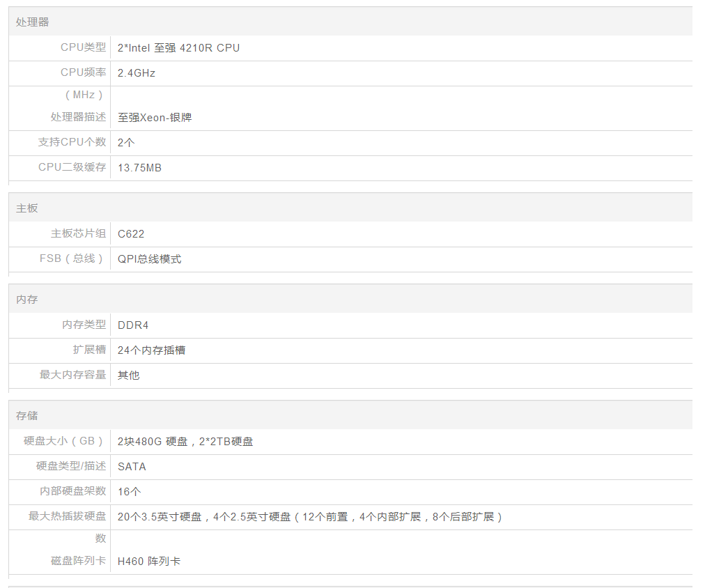Viewport: 712px width, 588px height.
Task: Click the 最大内存容量 label
Action: pos(72,375)
